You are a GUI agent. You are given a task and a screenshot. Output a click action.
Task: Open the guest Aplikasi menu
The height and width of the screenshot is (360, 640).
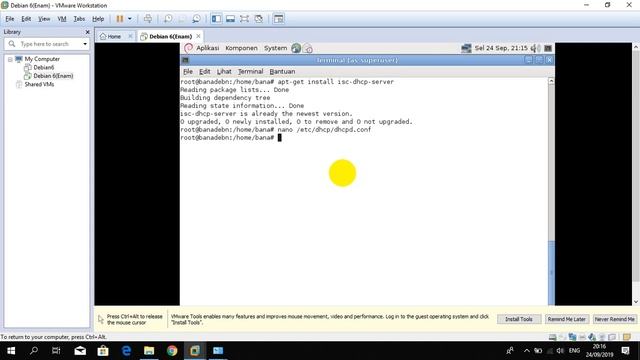(x=207, y=48)
